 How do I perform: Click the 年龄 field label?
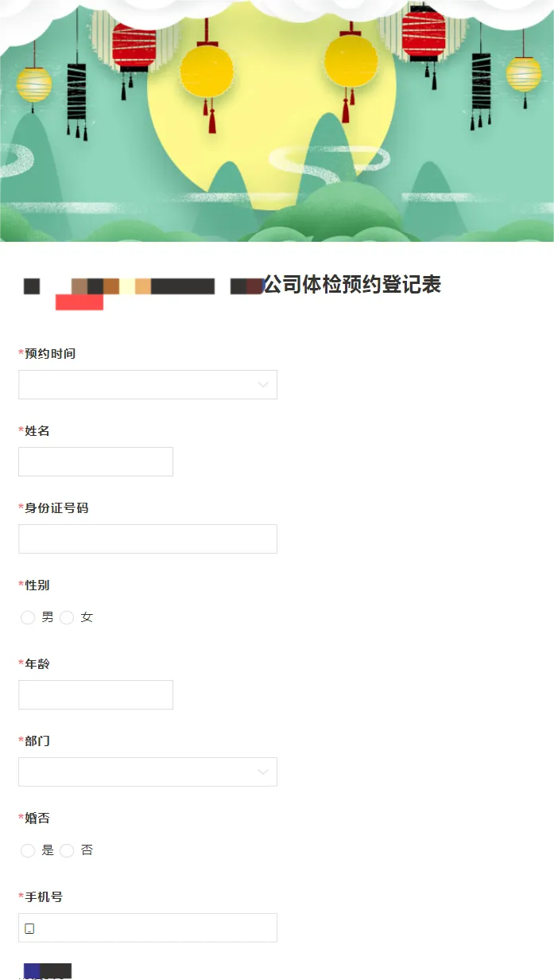tap(37, 664)
